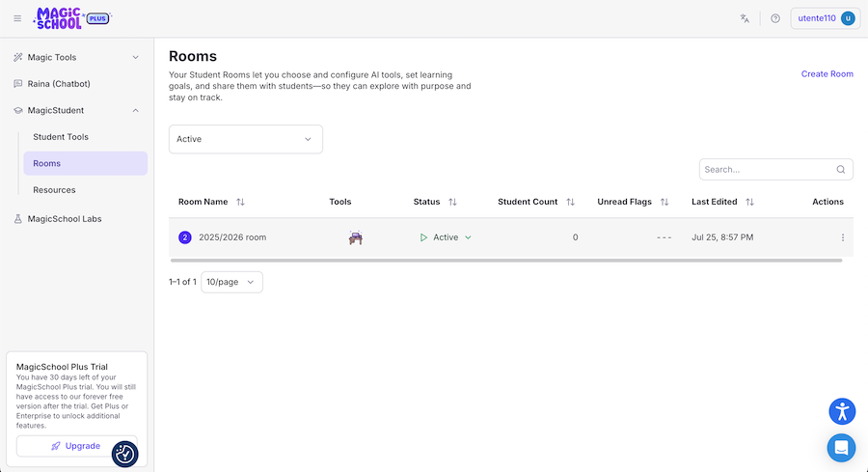Click the Create Room link
The width and height of the screenshot is (868, 472).
click(x=827, y=73)
